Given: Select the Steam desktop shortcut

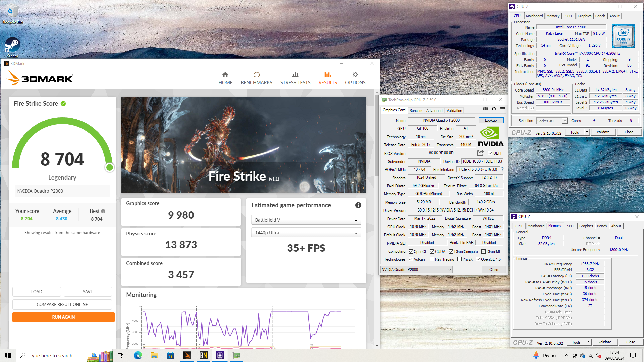Looking at the screenshot, I should (x=12, y=47).
